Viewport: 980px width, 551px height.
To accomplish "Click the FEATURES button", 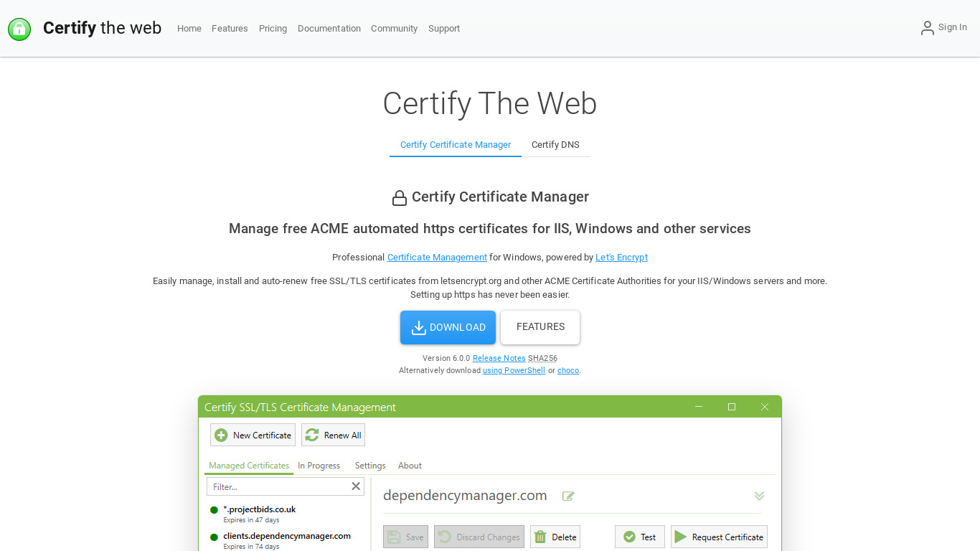I will [x=540, y=327].
